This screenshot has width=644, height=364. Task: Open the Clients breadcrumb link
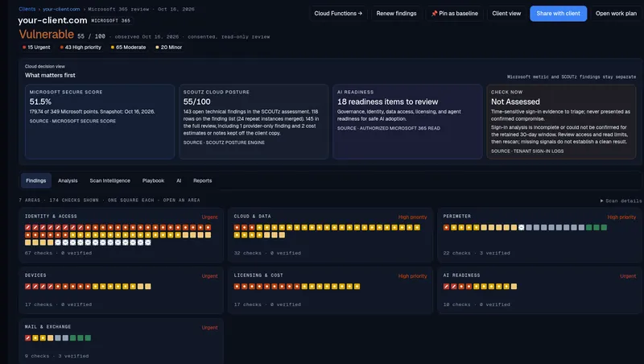[x=27, y=9]
